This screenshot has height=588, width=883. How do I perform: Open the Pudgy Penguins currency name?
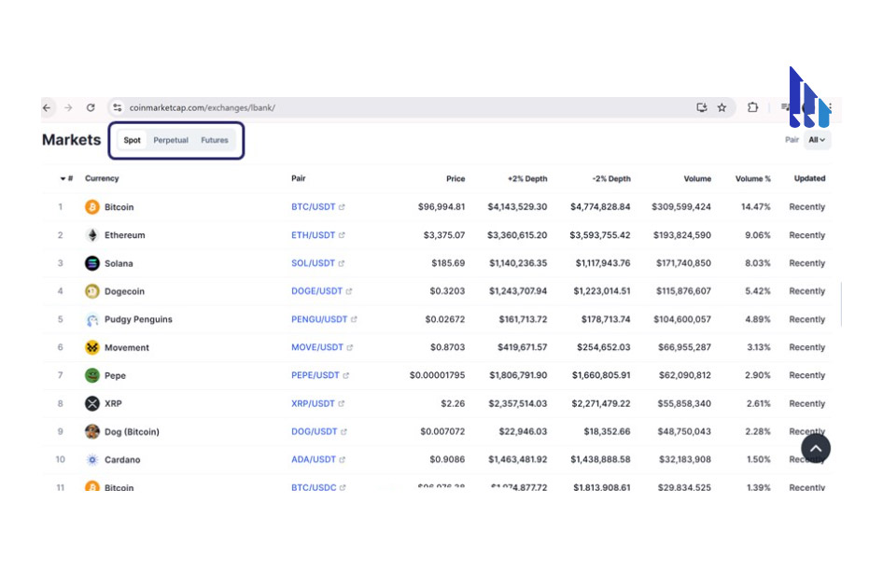(138, 319)
